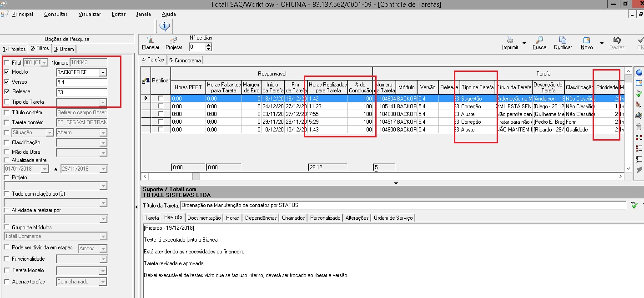644x298 pixels.
Task: Tick Replicar checkbox for task 104604
Action: [x=161, y=98]
